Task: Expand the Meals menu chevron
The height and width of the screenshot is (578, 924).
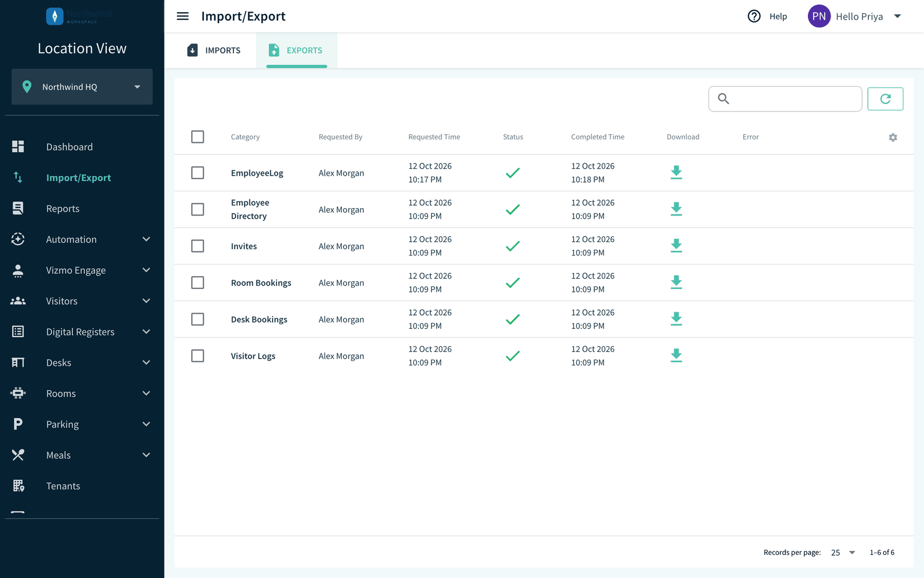Action: click(x=147, y=455)
